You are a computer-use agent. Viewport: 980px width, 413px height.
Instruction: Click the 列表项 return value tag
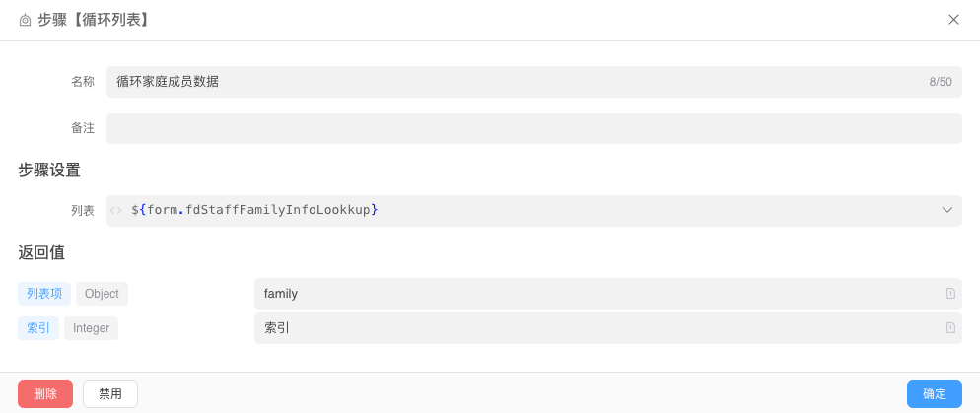(44, 294)
